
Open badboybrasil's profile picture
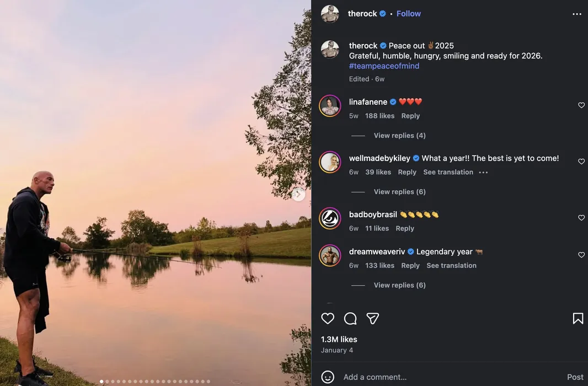pyautogui.click(x=330, y=218)
